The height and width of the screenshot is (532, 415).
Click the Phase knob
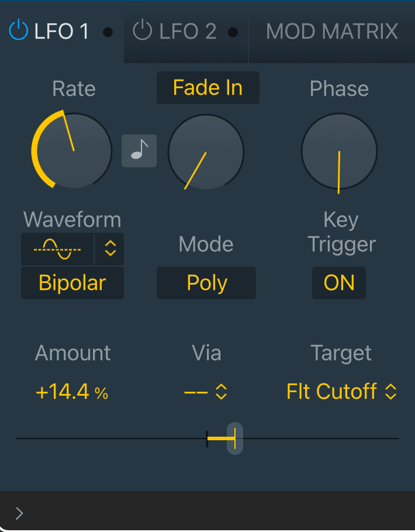pos(339,151)
